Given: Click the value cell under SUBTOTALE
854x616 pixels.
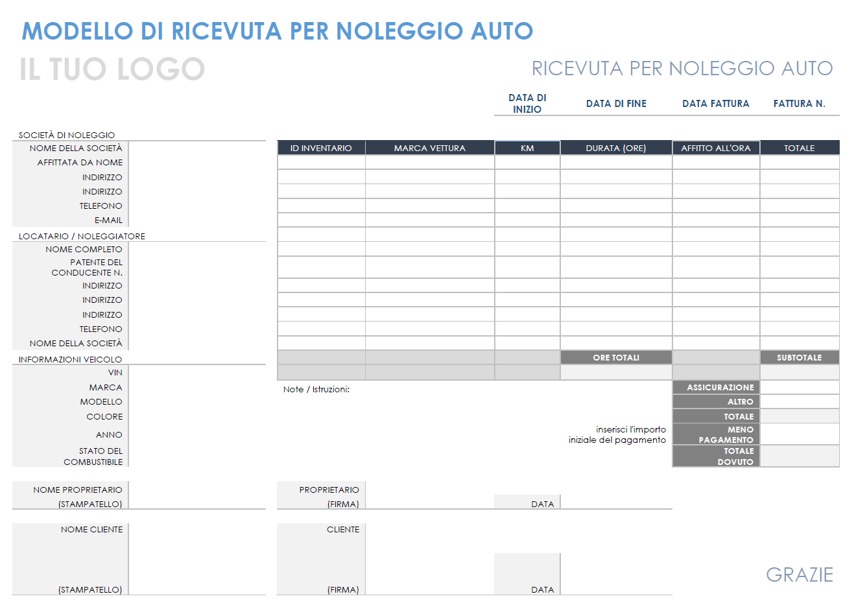Looking at the screenshot, I should point(800,372).
